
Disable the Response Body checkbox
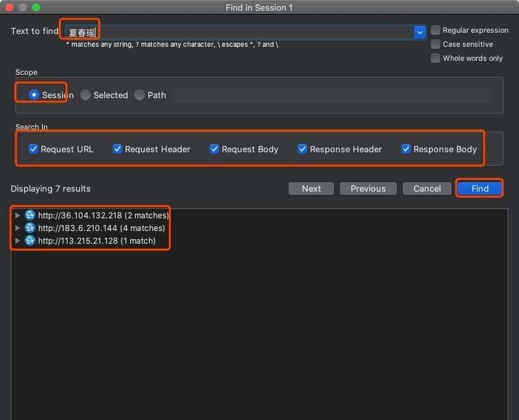click(x=406, y=149)
